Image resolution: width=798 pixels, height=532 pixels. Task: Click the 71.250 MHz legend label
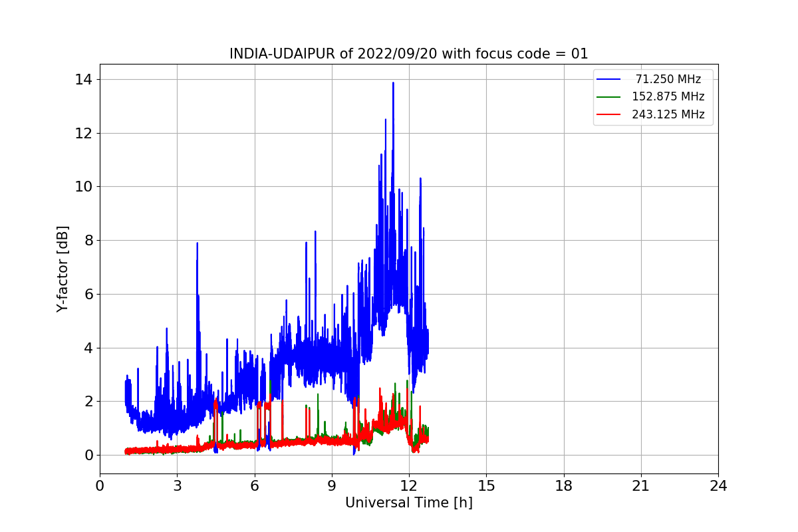click(668, 79)
